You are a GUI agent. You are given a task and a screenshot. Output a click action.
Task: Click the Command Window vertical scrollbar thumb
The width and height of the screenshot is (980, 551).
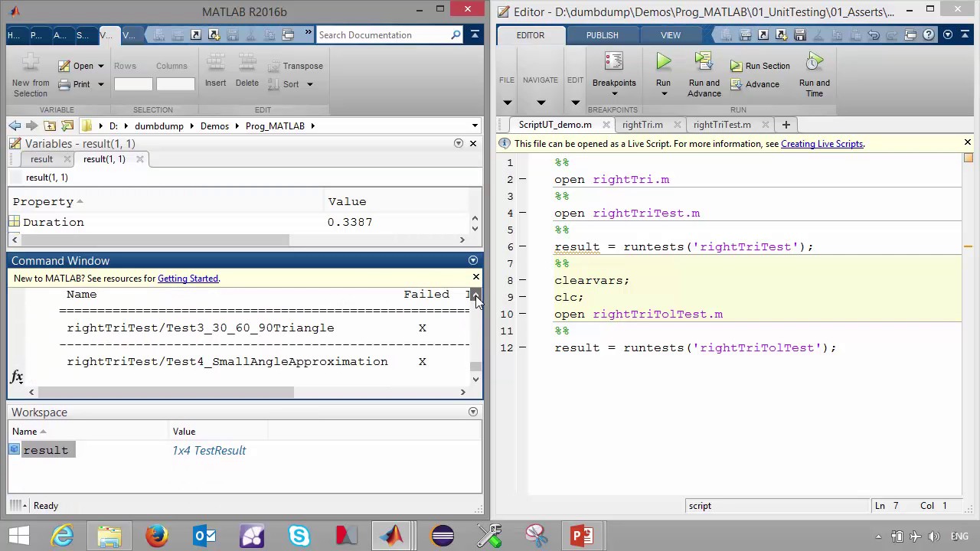[x=475, y=367]
